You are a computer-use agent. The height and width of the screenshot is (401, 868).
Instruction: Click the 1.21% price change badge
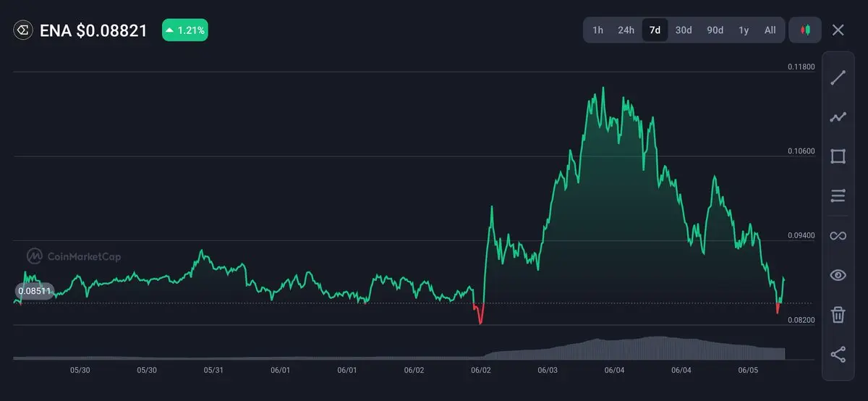point(185,30)
